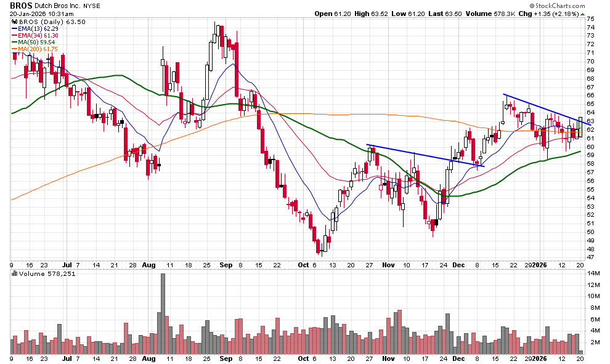Click the MA(200) 61.75 legend entry

coord(38,49)
